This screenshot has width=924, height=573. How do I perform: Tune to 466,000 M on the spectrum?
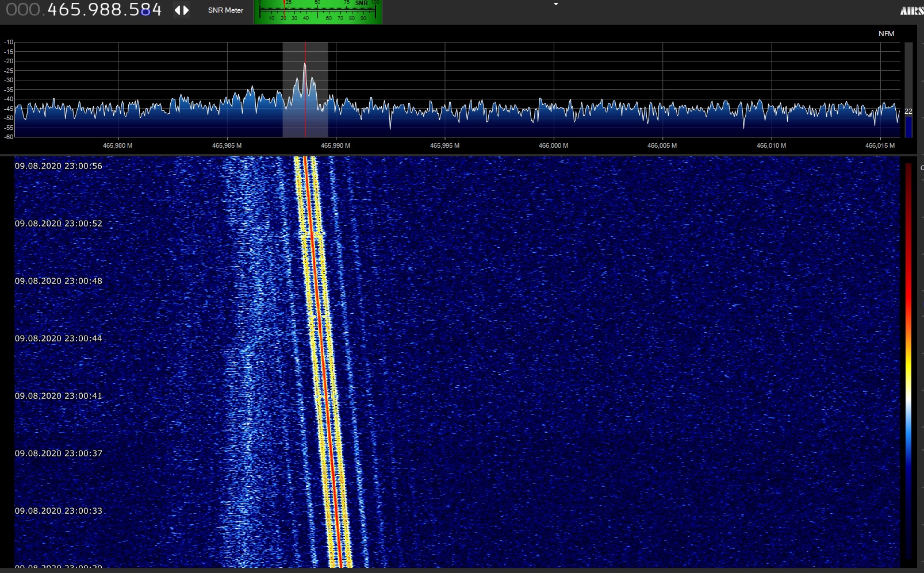pos(553,90)
